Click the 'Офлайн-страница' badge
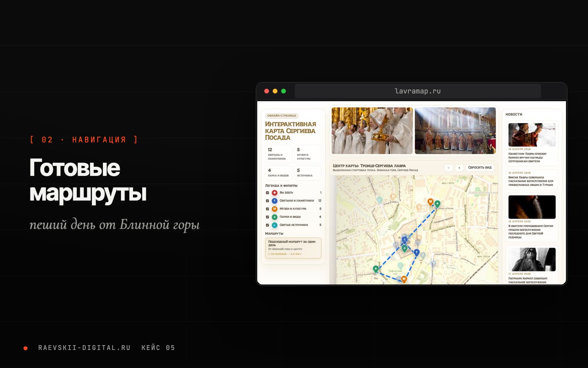Image resolution: width=588 pixels, height=368 pixels. click(x=282, y=116)
